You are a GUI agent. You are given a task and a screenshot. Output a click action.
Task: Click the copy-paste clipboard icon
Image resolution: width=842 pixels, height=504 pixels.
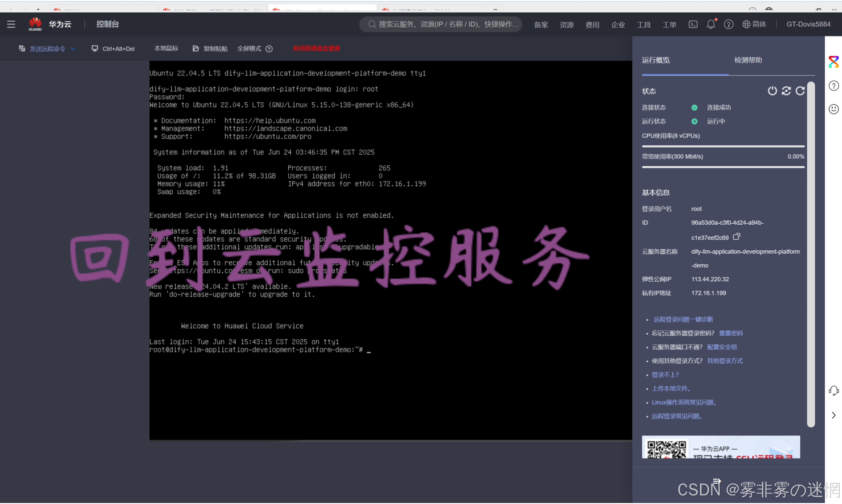tap(196, 48)
